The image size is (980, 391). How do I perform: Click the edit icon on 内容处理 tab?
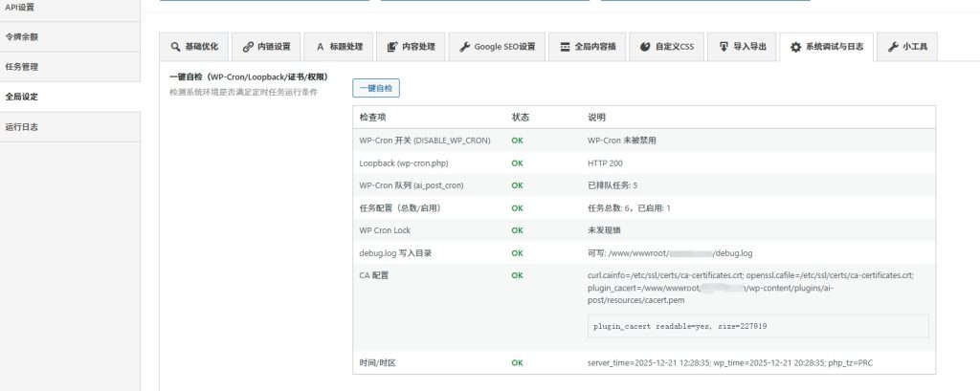point(391,47)
